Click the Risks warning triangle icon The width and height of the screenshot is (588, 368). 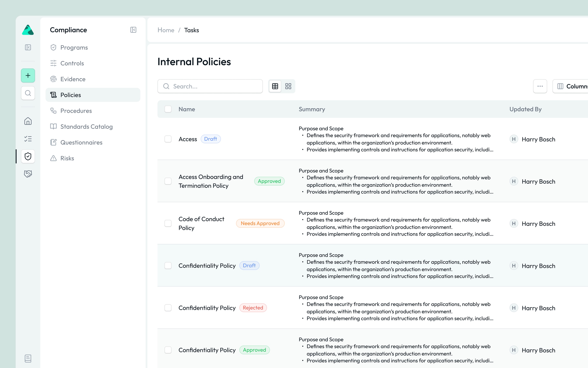[x=53, y=158]
